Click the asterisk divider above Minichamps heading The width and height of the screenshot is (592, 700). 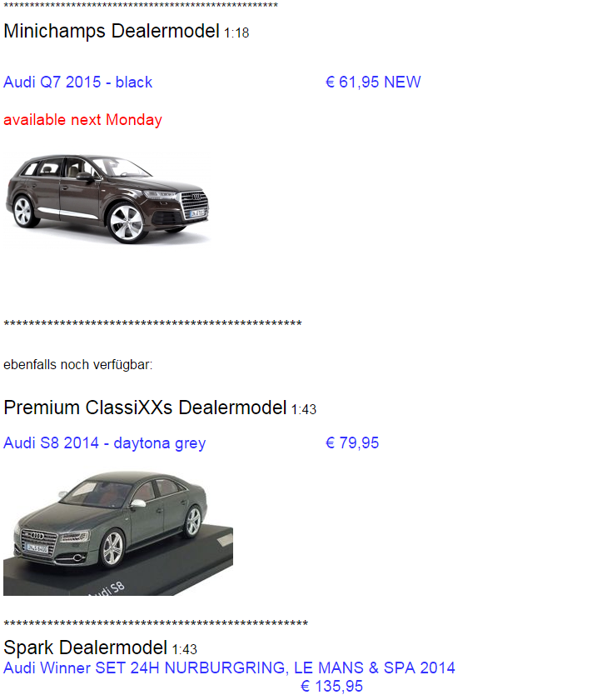point(141,5)
